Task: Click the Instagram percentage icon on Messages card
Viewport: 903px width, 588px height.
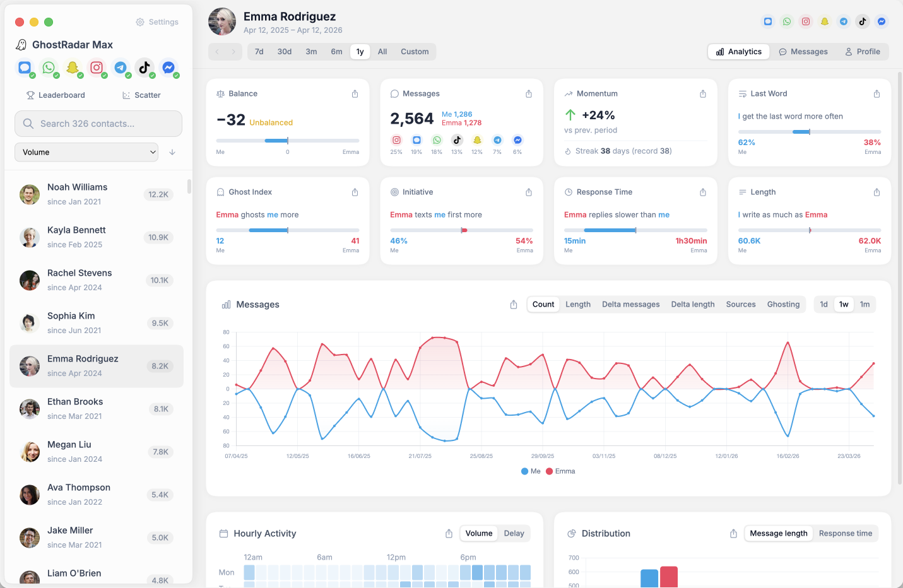Action: [396, 140]
